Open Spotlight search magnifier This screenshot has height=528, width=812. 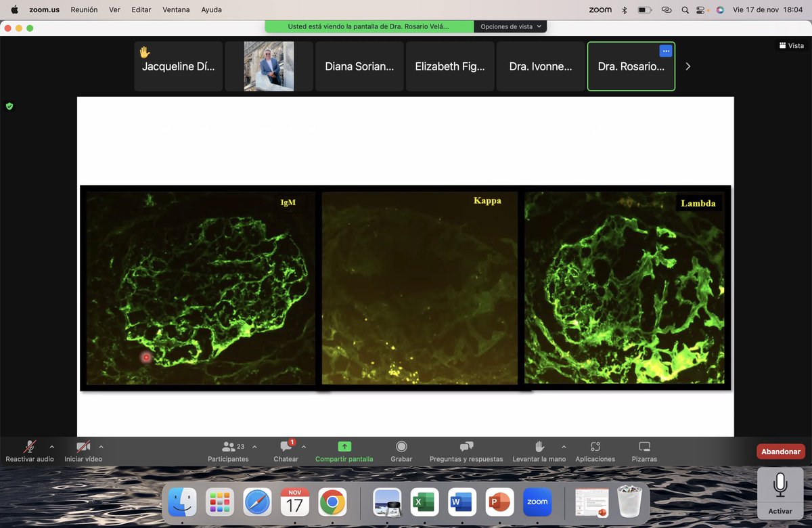pos(685,9)
